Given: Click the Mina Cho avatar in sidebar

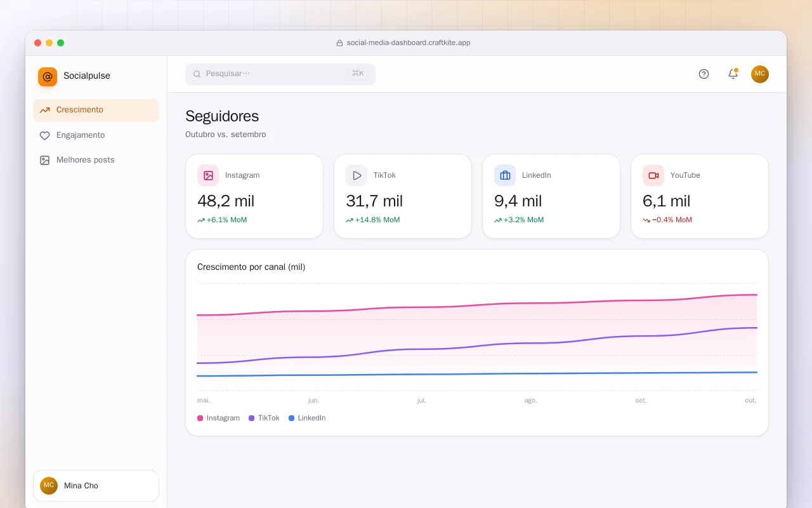Looking at the screenshot, I should click(x=49, y=486).
